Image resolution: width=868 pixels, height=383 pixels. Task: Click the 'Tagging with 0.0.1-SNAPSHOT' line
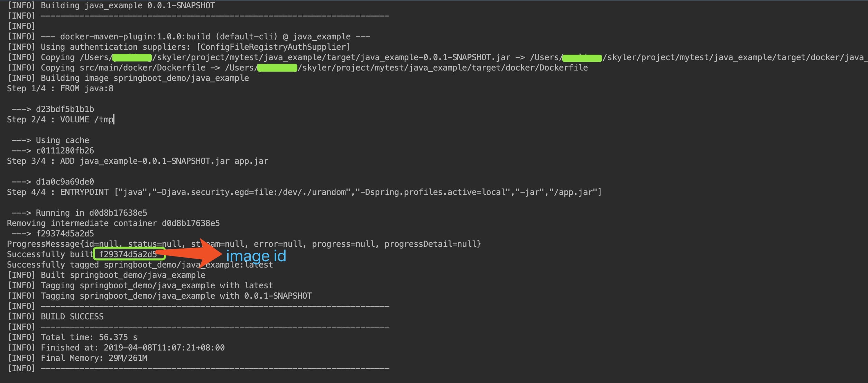(160, 296)
